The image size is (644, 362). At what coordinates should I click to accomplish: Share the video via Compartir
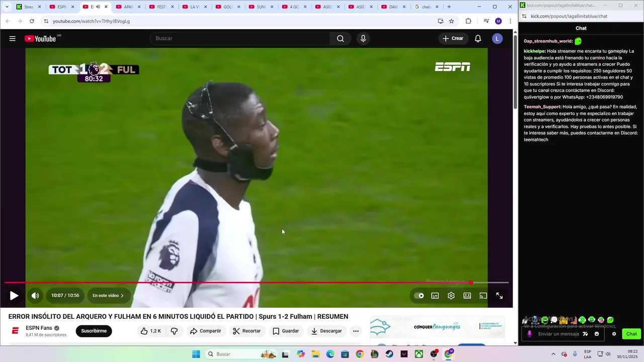[x=205, y=331]
